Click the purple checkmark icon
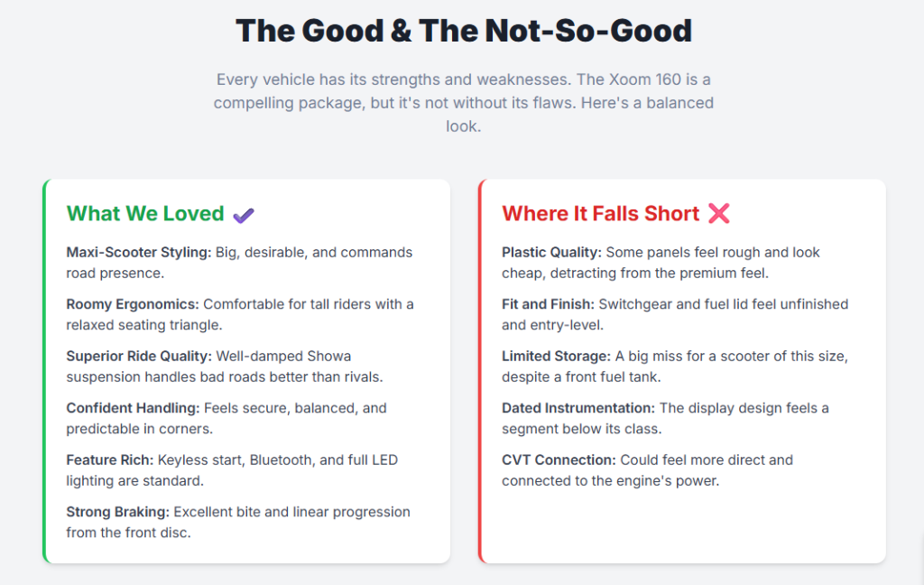 244,215
